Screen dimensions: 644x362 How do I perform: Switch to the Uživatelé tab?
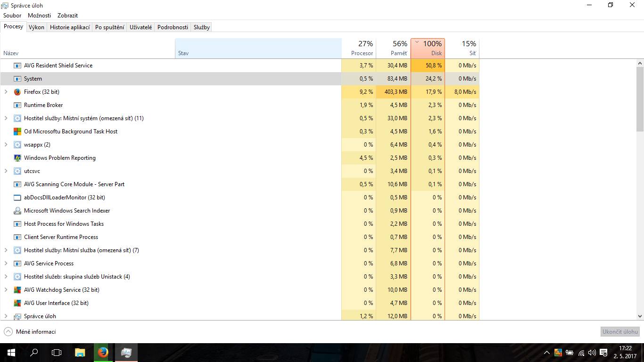(141, 27)
